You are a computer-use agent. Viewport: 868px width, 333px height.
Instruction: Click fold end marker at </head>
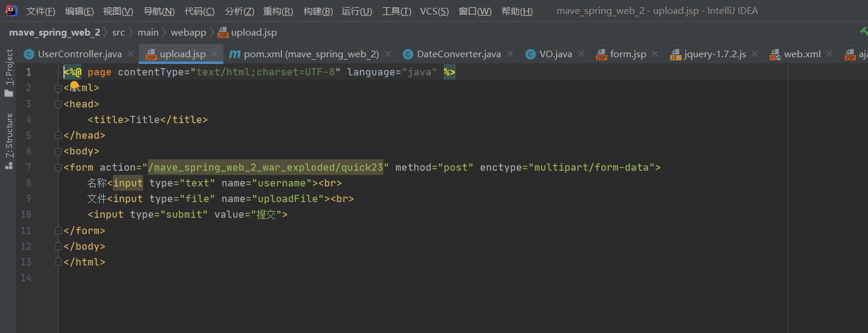click(x=59, y=136)
